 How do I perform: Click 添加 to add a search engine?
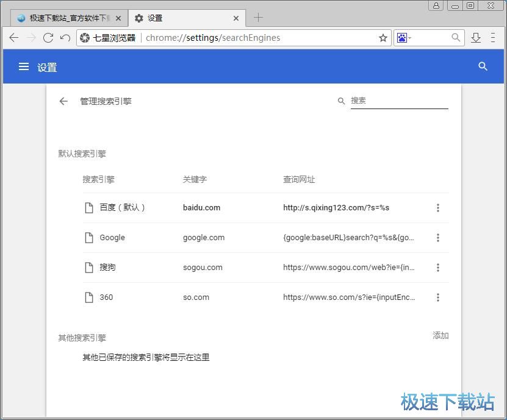[440, 336]
